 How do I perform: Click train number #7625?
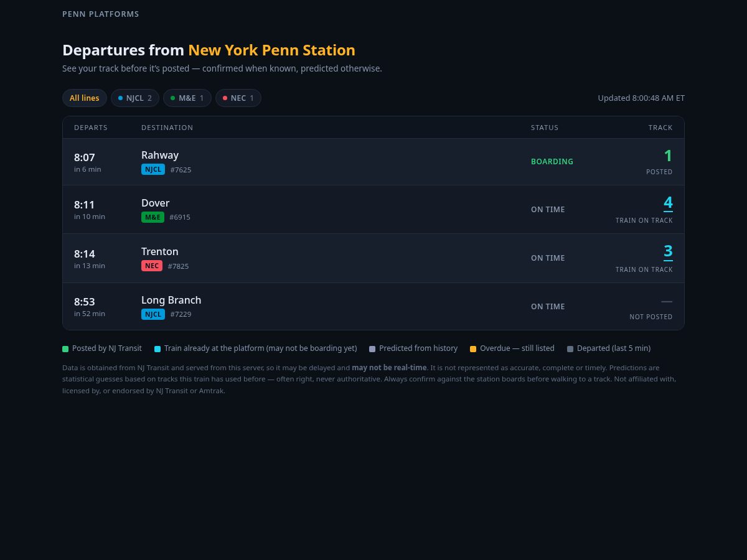click(x=181, y=170)
